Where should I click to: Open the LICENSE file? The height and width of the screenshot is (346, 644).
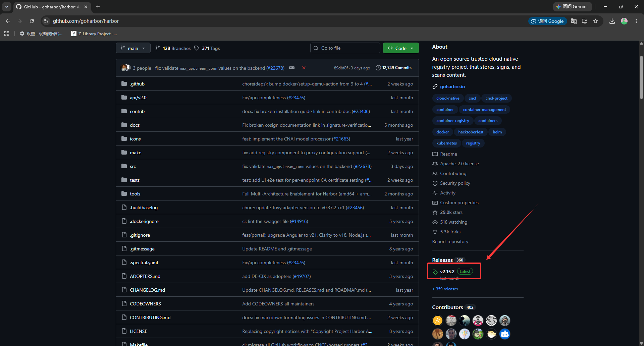click(x=139, y=331)
